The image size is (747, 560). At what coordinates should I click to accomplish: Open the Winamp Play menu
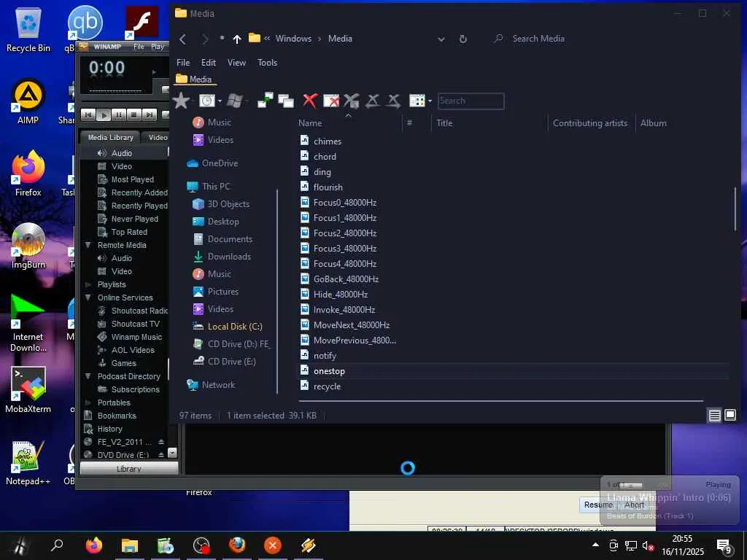click(x=158, y=47)
